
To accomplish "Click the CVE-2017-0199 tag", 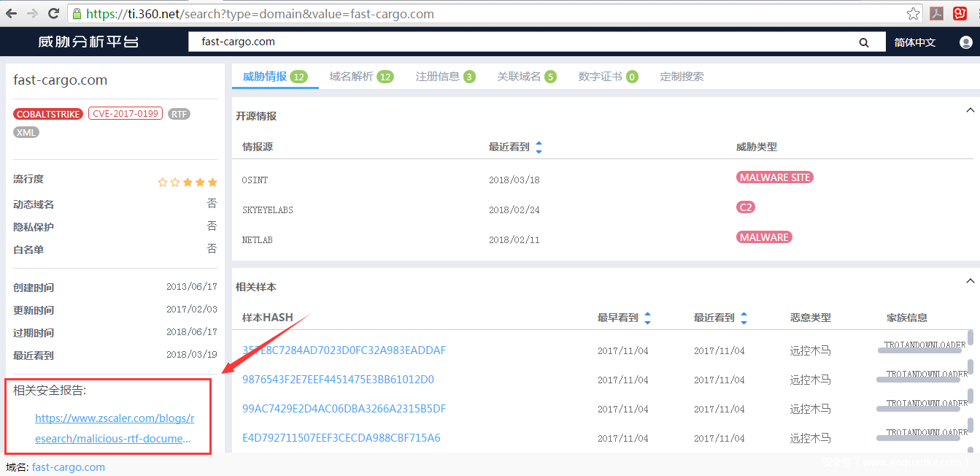I will point(125,113).
